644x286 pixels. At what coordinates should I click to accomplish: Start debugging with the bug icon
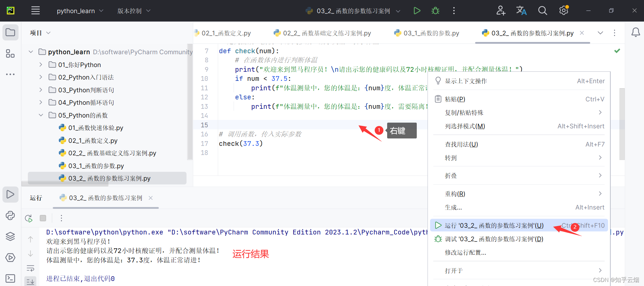(x=435, y=11)
